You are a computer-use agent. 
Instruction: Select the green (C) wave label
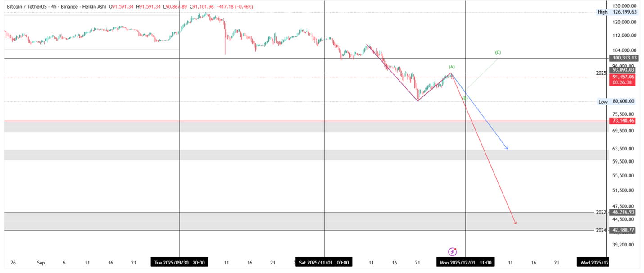(498, 52)
